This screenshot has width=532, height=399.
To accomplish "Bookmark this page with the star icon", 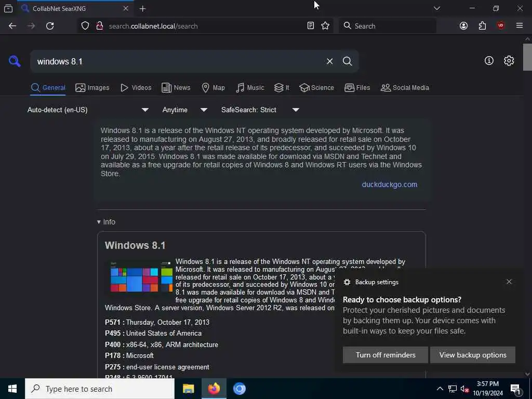I will pos(325,26).
